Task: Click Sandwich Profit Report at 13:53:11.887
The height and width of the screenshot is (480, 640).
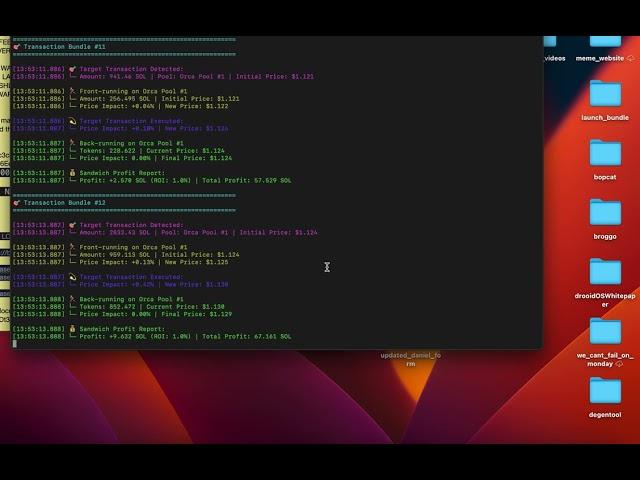Action: coord(89,173)
